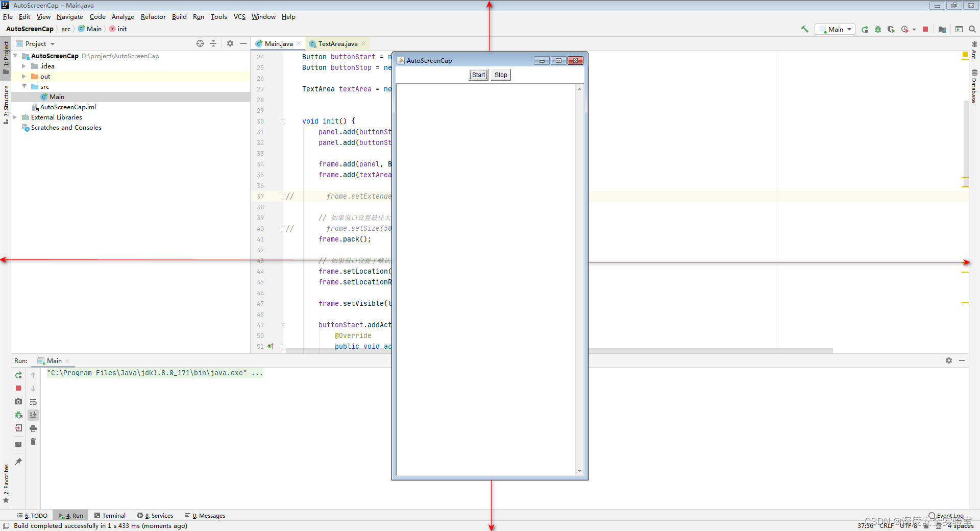Clear all console output with trash icon

(x=33, y=442)
